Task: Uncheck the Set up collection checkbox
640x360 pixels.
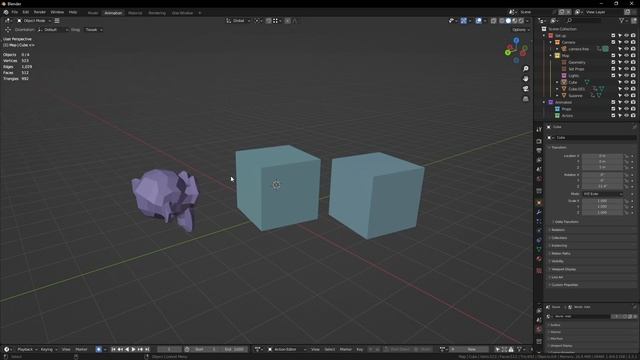Action: coord(613,36)
